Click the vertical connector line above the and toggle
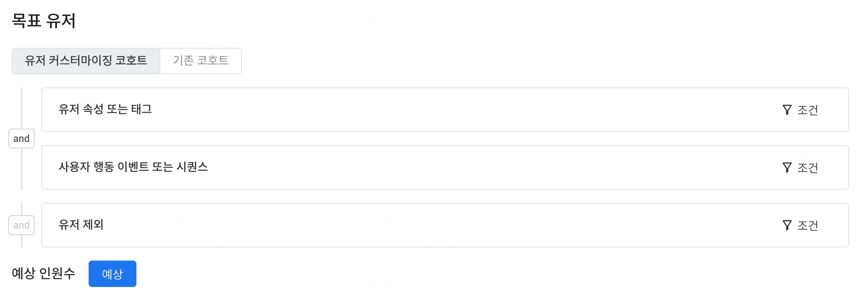 (22, 108)
